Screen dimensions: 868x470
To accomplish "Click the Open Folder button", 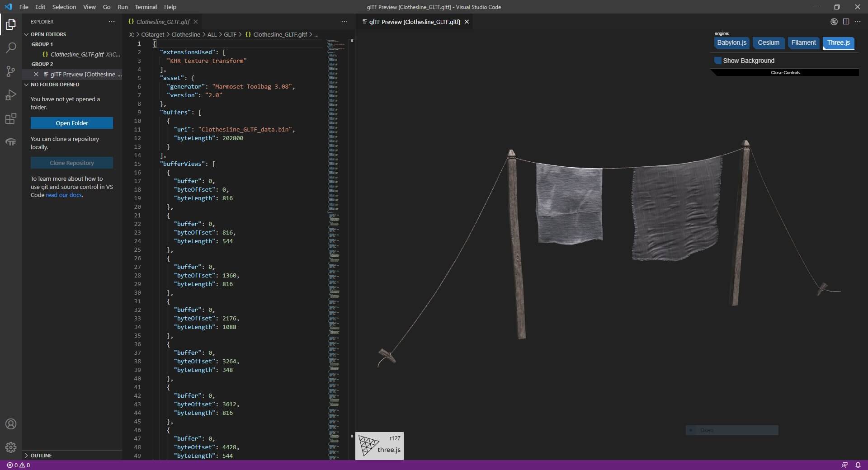I will 72,123.
